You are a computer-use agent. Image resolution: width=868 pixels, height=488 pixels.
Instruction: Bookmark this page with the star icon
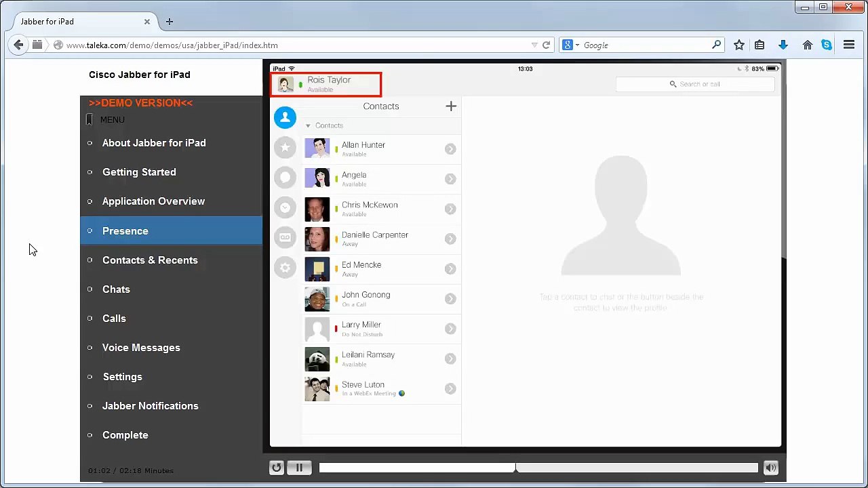[739, 45]
